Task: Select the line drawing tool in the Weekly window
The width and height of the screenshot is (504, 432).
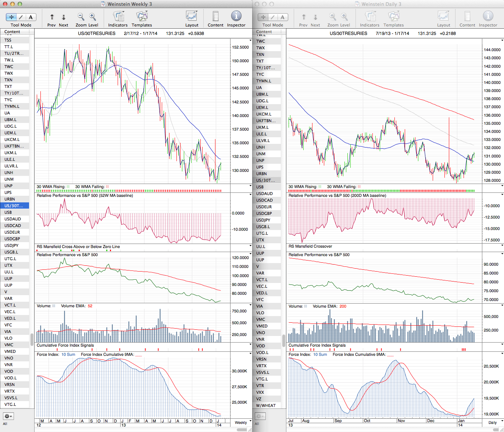Action: click(x=21, y=17)
